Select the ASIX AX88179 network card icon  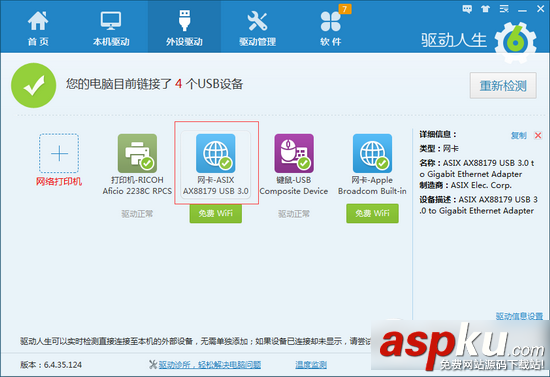click(x=216, y=153)
